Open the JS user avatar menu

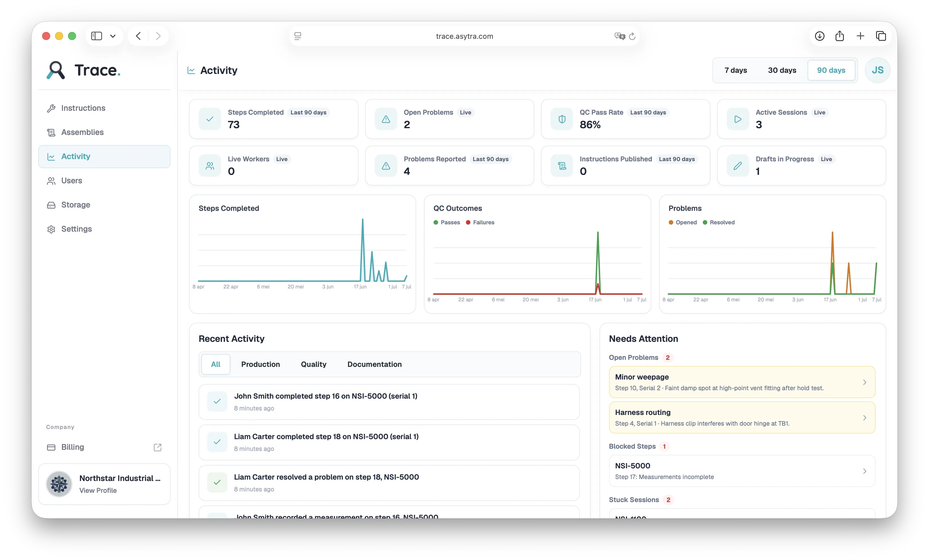click(877, 70)
